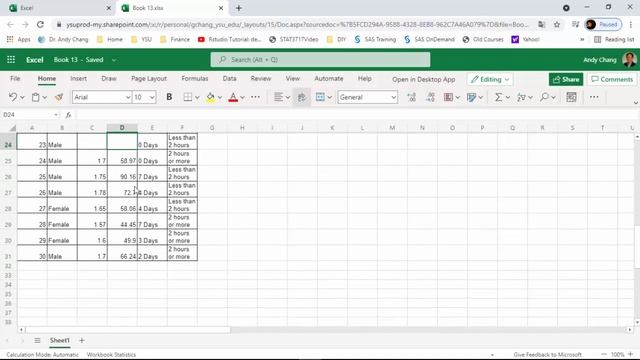
Task: Apply the red Font Color
Action: 233,97
